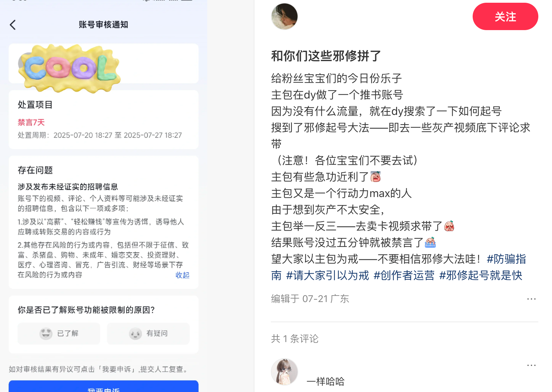Open the post author's avatar
Viewport: 552px width, 392px height.
pyautogui.click(x=285, y=16)
